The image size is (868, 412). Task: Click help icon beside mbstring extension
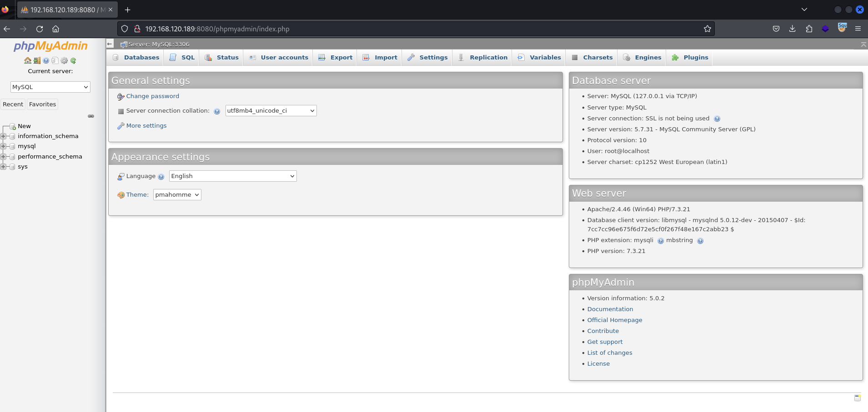click(700, 241)
